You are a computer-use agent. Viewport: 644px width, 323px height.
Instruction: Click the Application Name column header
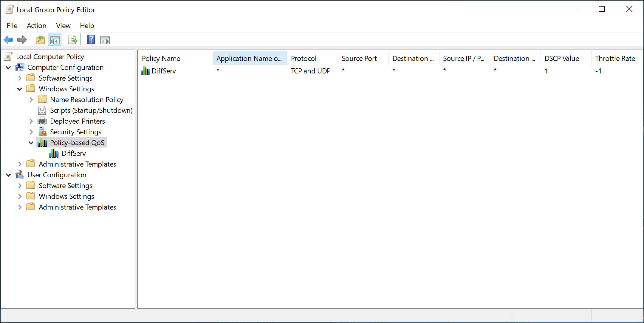point(249,58)
